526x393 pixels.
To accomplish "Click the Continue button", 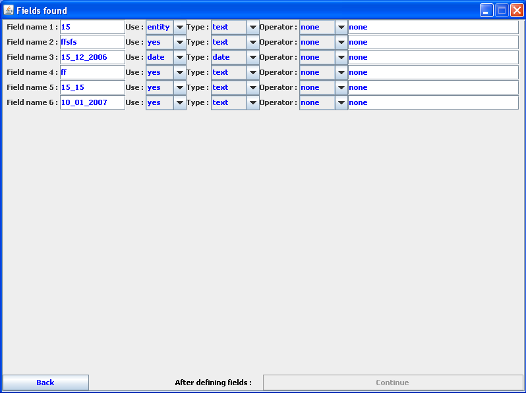I will [393, 383].
